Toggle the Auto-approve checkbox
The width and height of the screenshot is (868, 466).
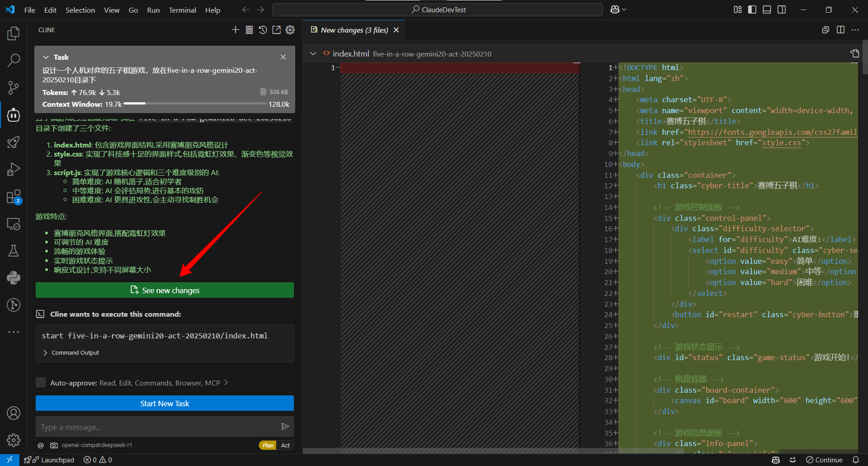41,383
